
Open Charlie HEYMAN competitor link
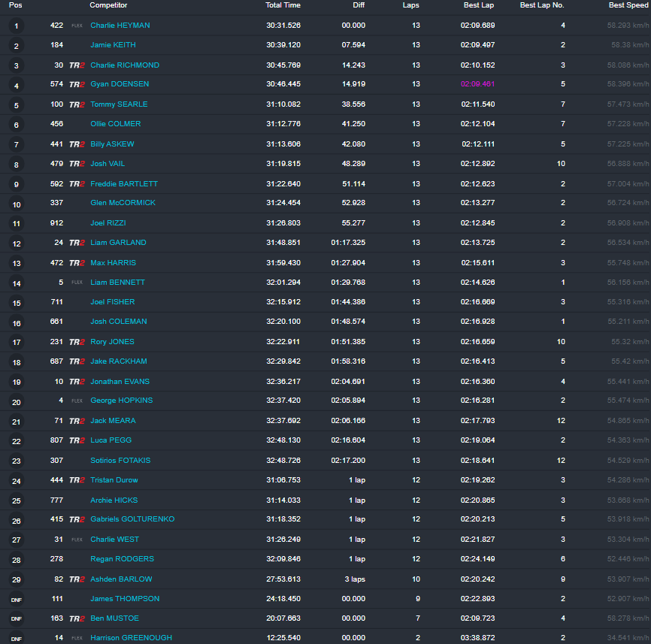[120, 26]
